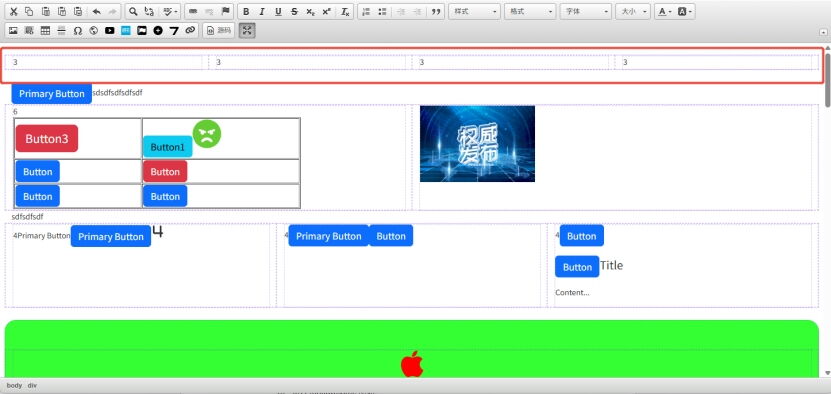
Task: Select the div element in path bar
Action: 32,386
